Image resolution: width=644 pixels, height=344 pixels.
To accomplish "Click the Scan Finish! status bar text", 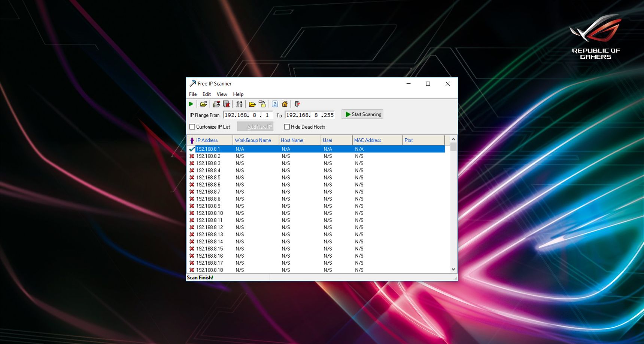I will pyautogui.click(x=200, y=277).
